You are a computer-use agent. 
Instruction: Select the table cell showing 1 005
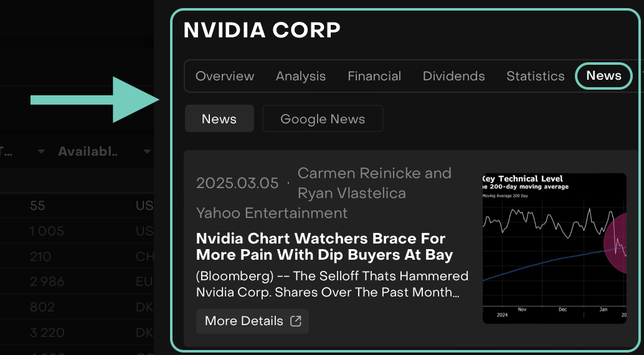click(47, 231)
